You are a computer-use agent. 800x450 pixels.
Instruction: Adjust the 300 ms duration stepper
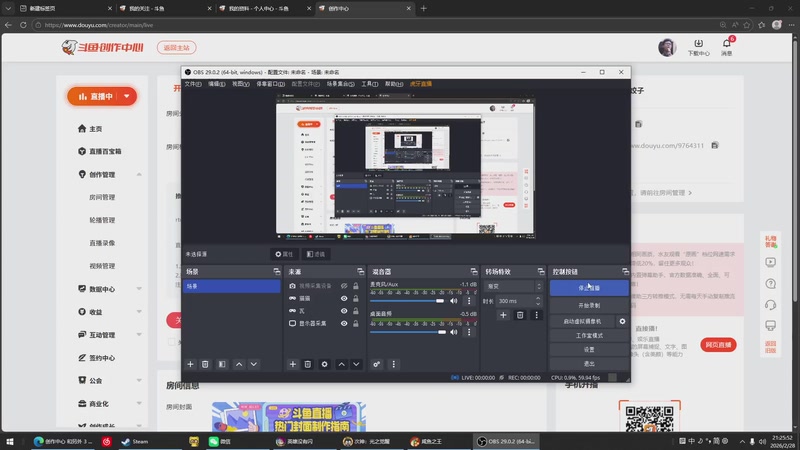(538, 301)
